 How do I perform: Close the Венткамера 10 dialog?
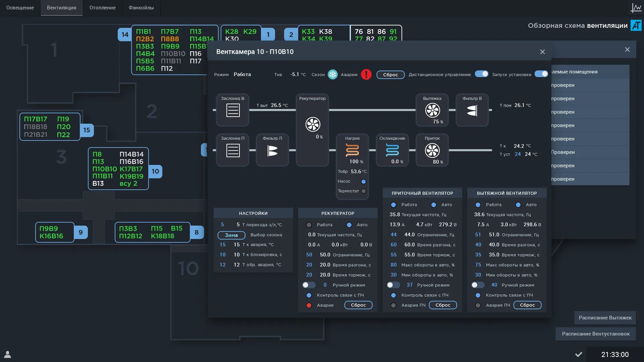click(x=542, y=52)
